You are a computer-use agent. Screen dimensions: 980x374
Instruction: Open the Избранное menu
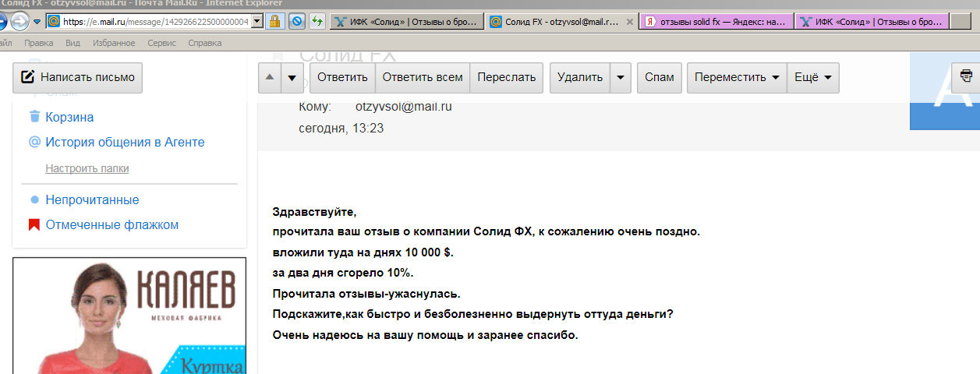point(114,43)
